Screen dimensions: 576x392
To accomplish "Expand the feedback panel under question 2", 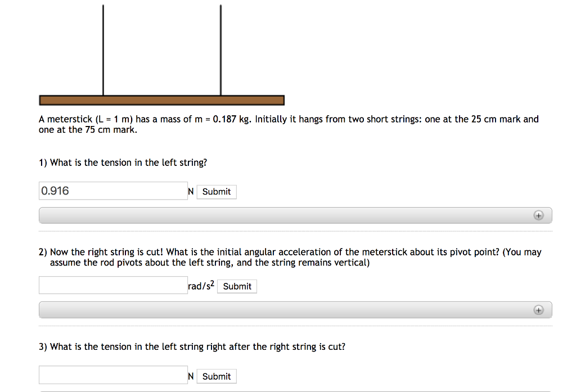I will 295,309.
